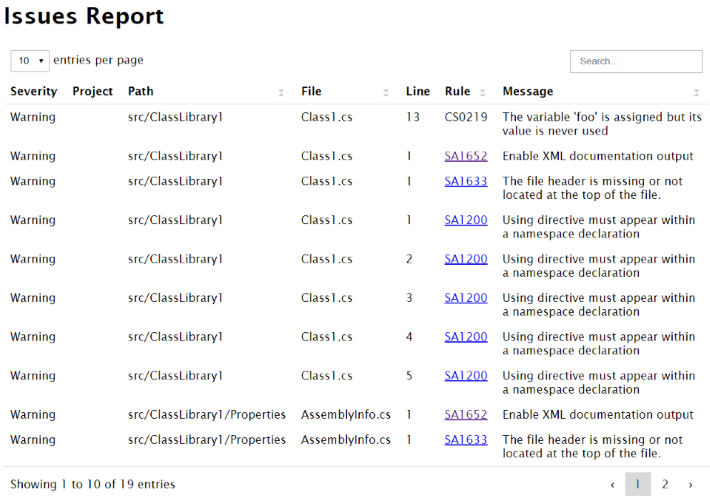Click the Search input field
Image resolution: width=710 pixels, height=504 pixels.
tap(636, 61)
